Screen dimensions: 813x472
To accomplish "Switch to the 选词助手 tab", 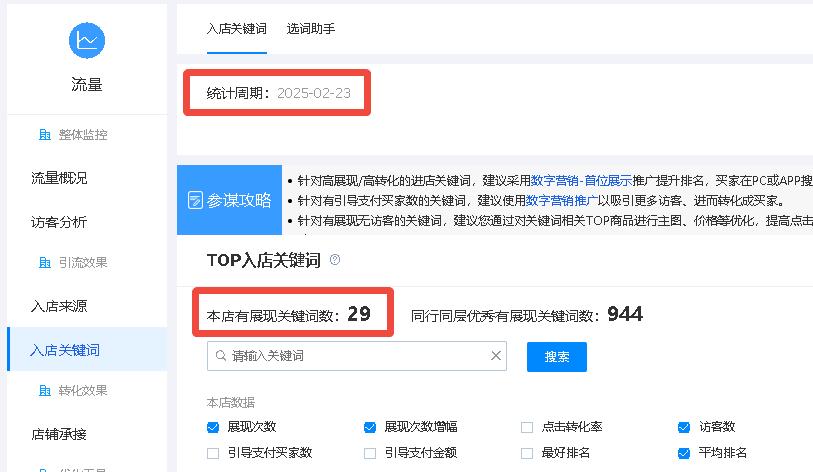I will click(311, 29).
